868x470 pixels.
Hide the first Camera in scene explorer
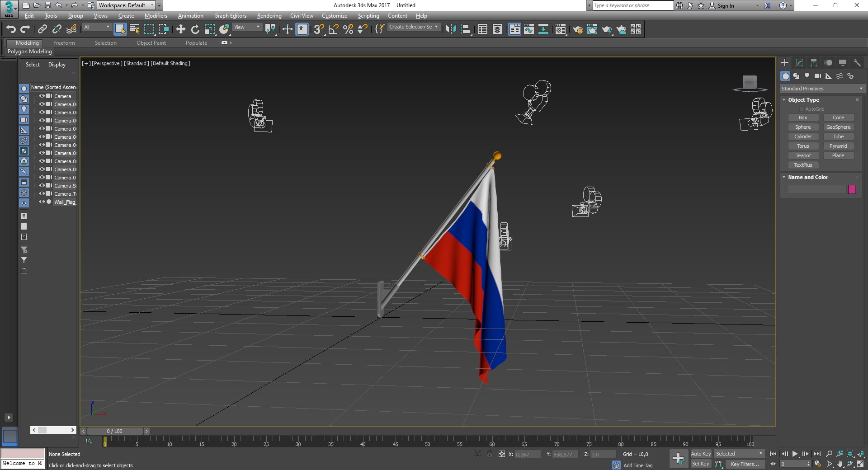point(42,96)
